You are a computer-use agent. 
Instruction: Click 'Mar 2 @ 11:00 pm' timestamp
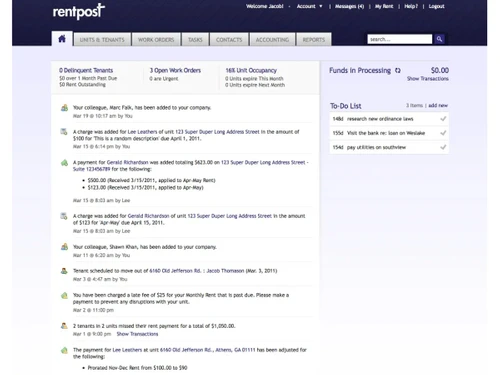93,310
